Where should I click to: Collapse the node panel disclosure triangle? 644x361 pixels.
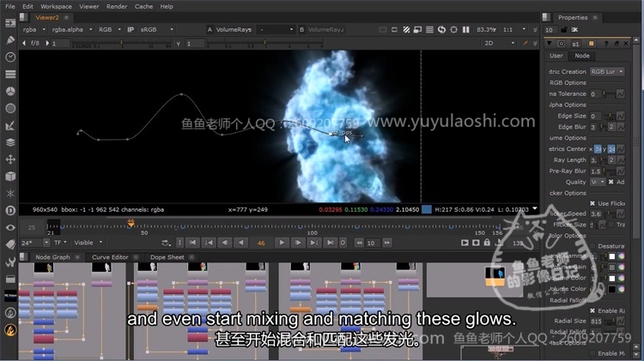(550, 44)
